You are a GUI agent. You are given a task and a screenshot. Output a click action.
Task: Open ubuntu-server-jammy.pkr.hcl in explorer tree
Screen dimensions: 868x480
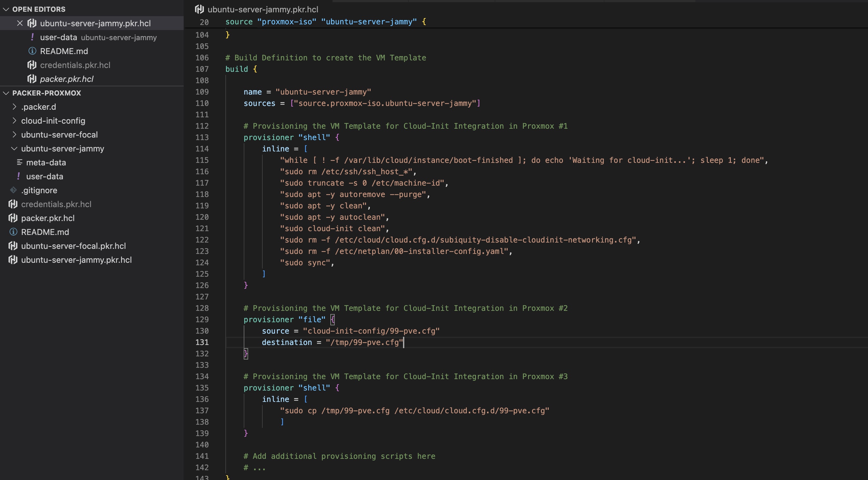[x=76, y=260]
